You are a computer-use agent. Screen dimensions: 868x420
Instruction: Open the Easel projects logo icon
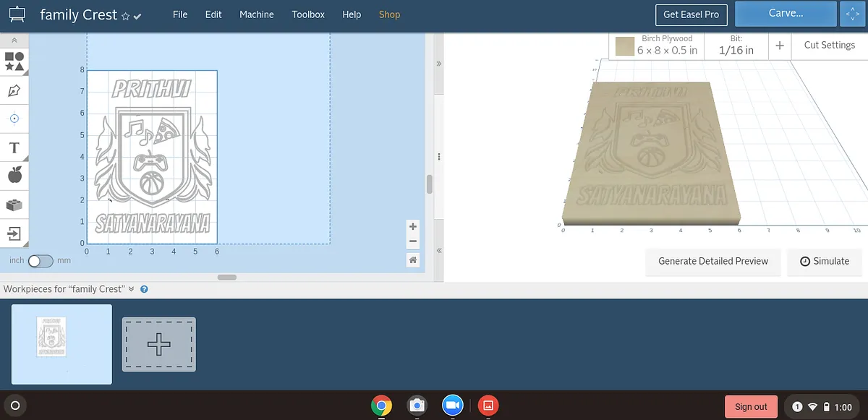point(17,14)
